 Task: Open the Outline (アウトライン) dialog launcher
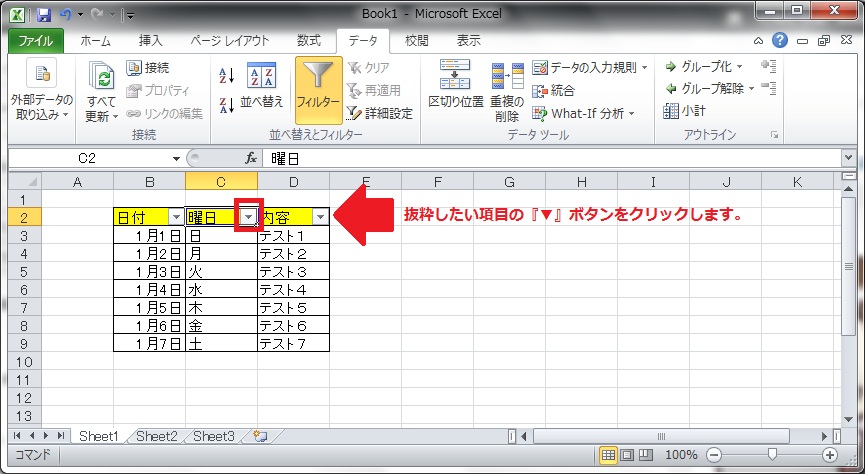pos(775,135)
